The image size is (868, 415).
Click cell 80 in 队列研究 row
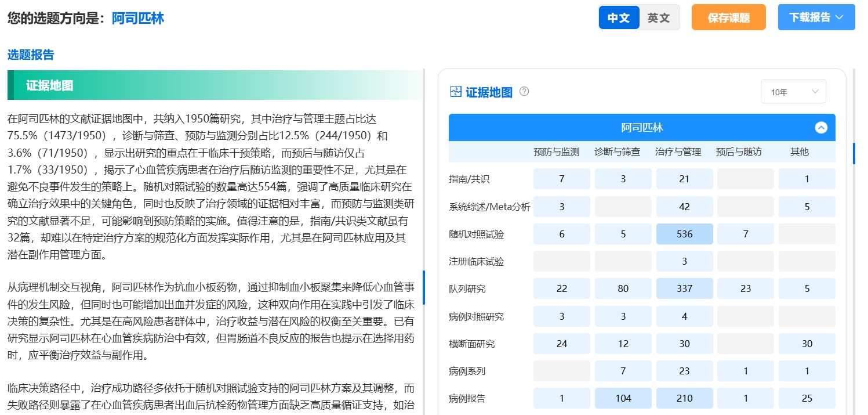pyautogui.click(x=623, y=288)
